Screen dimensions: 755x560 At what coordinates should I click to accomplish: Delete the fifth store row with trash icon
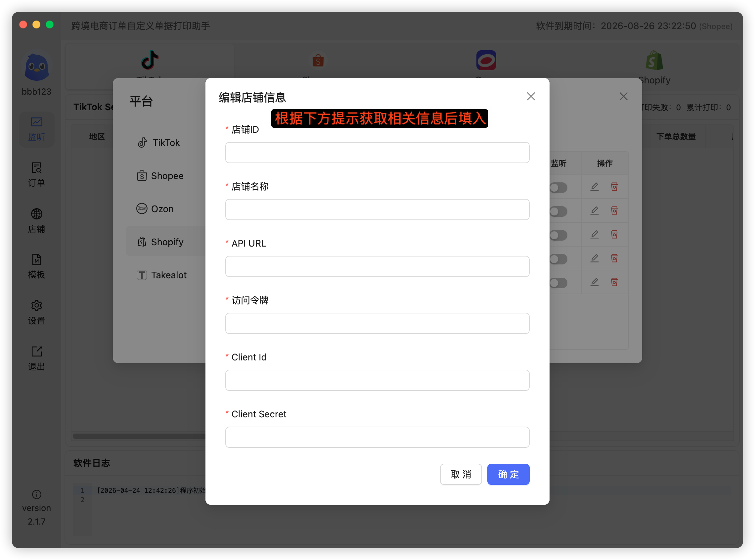[614, 282]
